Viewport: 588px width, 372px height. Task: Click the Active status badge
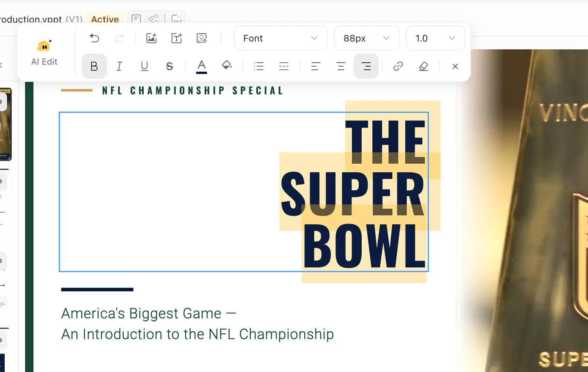point(105,19)
